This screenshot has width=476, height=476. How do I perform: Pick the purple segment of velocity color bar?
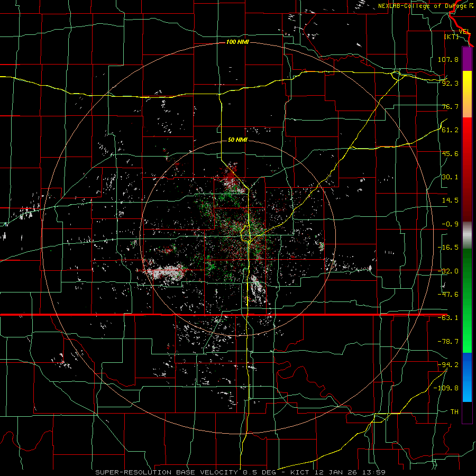(x=467, y=59)
